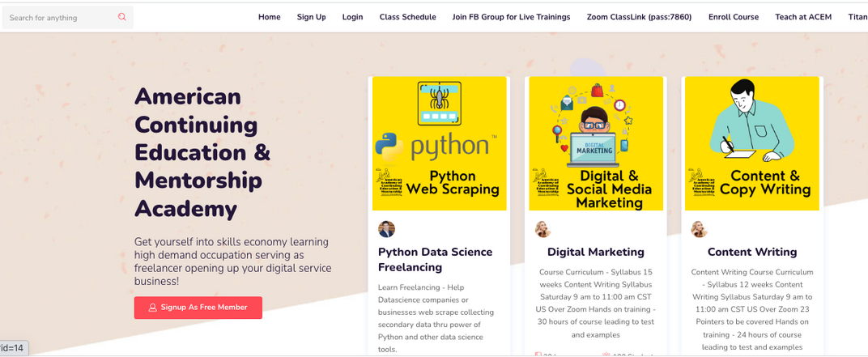View the Class Schedule page
The image size is (868, 357).
(x=407, y=17)
